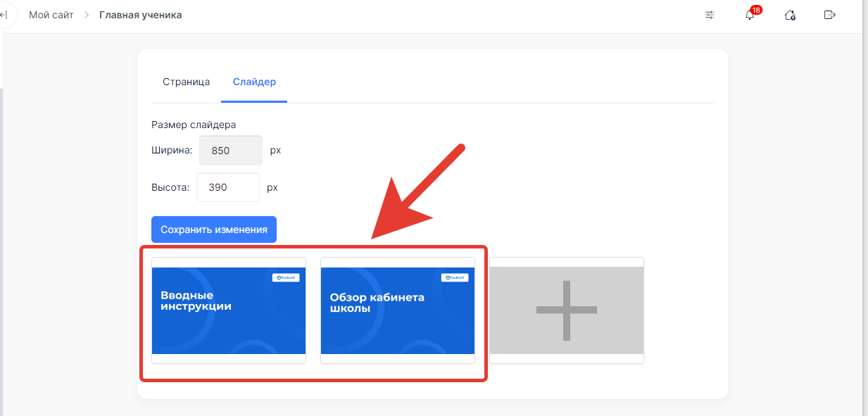868x416 pixels.
Task: Click the home with arrow icon
Action: [790, 15]
